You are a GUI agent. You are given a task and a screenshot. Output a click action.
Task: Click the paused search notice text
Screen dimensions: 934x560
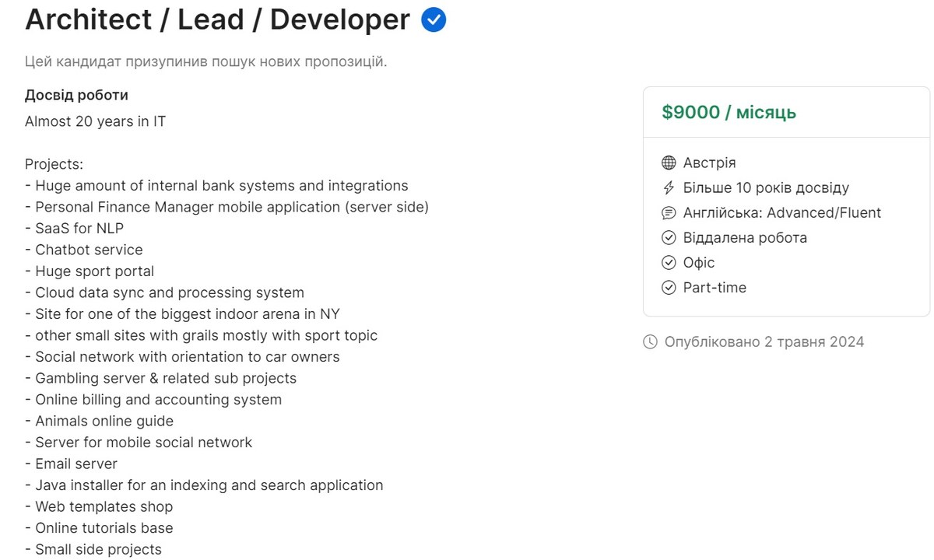point(205,61)
